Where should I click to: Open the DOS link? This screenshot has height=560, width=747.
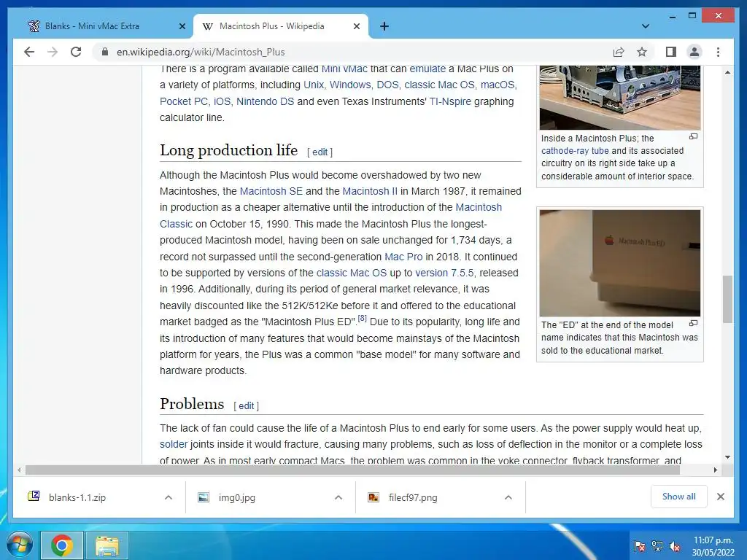point(387,85)
